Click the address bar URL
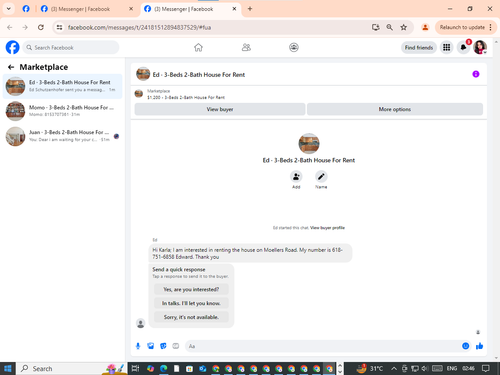Image resolution: width=500 pixels, height=375 pixels. click(x=139, y=27)
